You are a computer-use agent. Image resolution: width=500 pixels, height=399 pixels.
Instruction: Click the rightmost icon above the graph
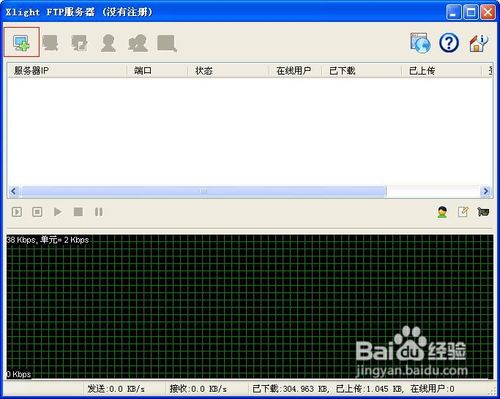click(483, 212)
